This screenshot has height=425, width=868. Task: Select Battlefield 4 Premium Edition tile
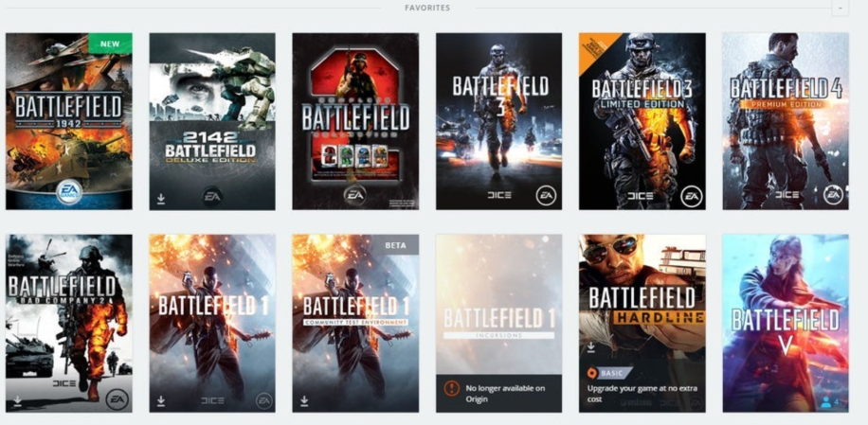[785, 121]
